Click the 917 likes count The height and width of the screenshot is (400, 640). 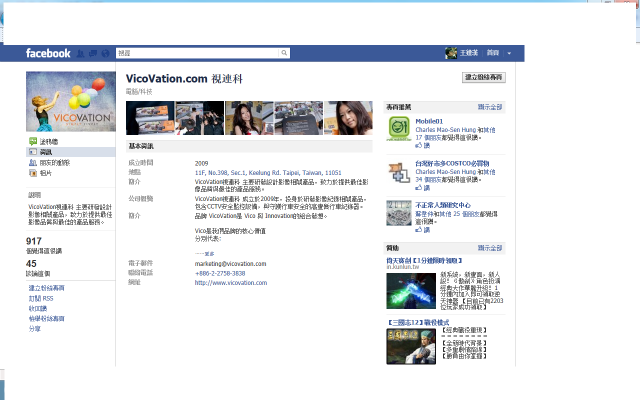point(34,241)
